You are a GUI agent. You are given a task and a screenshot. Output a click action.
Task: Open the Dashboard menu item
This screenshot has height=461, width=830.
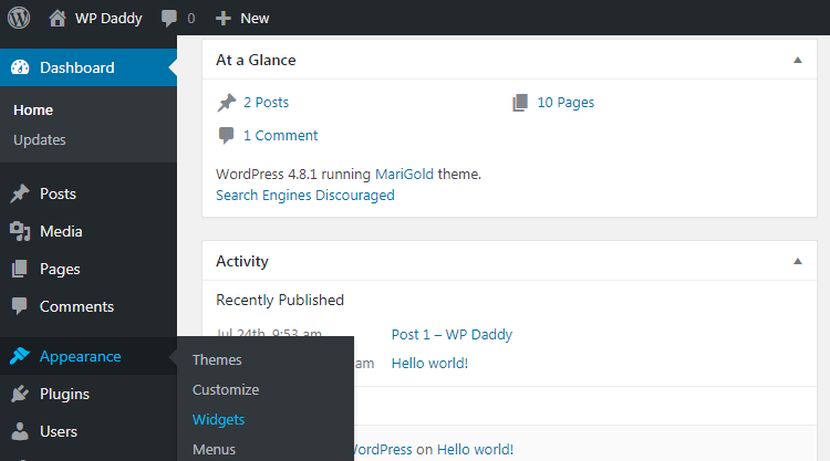[x=88, y=67]
